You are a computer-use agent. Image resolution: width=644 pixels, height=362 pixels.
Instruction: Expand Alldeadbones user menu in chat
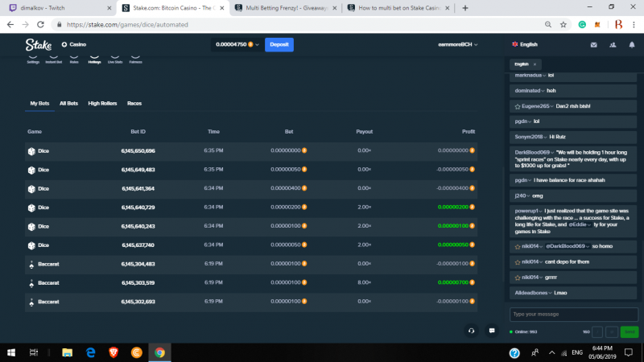(x=550, y=293)
